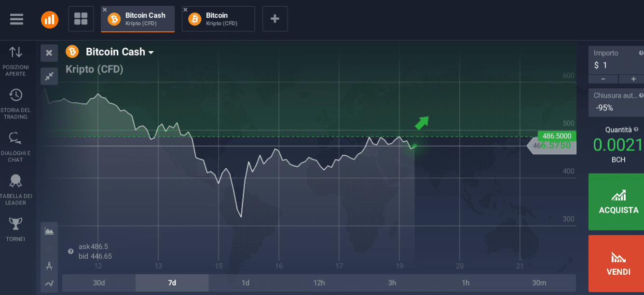The image size is (644, 295).
Task: Open the hamburger main menu
Action: [x=16, y=19]
